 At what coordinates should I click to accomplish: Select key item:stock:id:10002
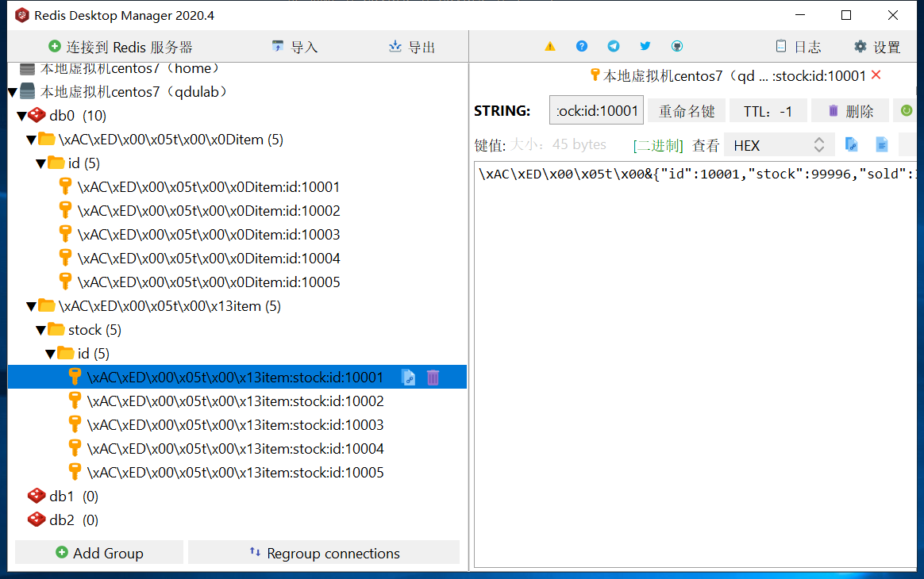pos(235,401)
